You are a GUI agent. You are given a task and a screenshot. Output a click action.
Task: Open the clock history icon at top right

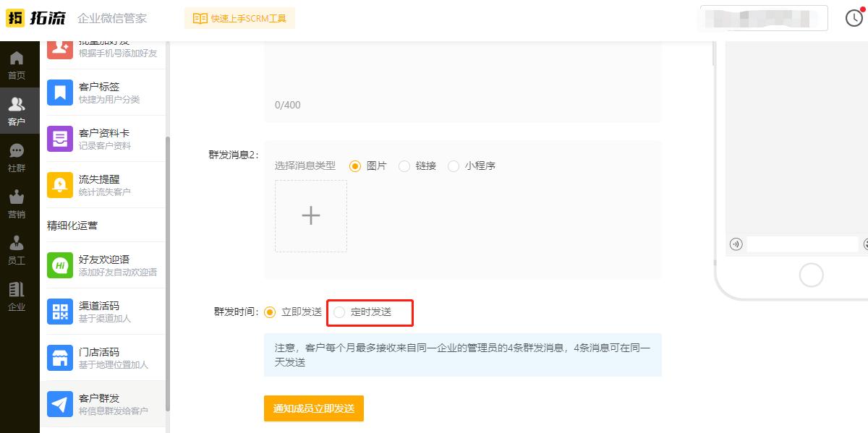[854, 17]
